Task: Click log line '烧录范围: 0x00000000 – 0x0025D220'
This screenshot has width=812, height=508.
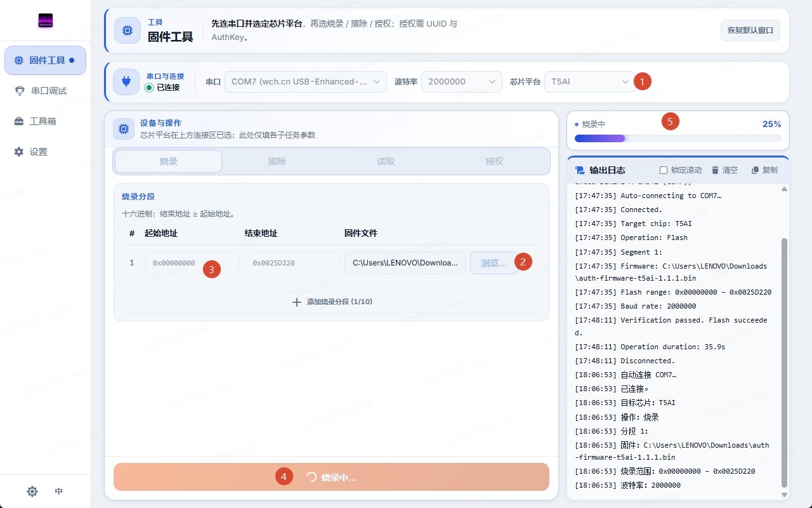Action: point(665,471)
